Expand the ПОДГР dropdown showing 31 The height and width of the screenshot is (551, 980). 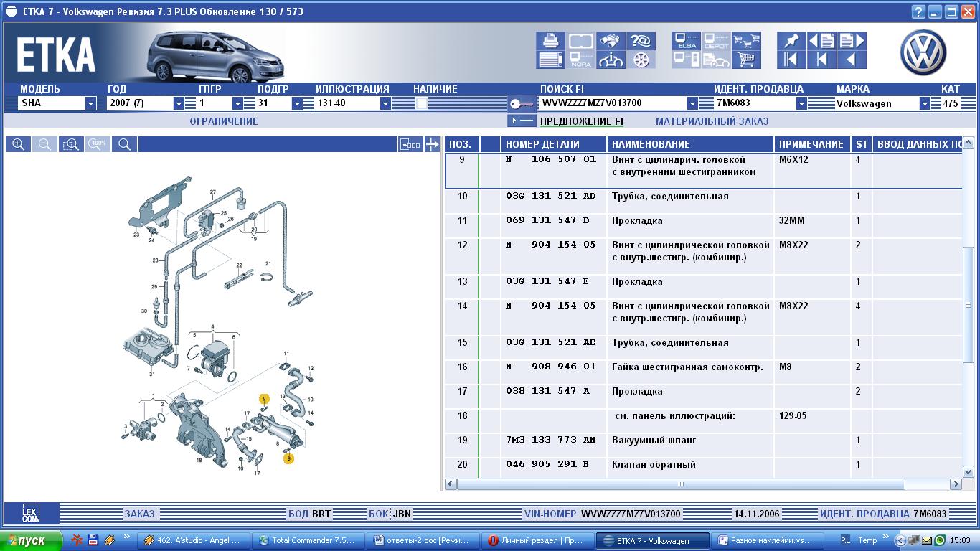coord(297,103)
